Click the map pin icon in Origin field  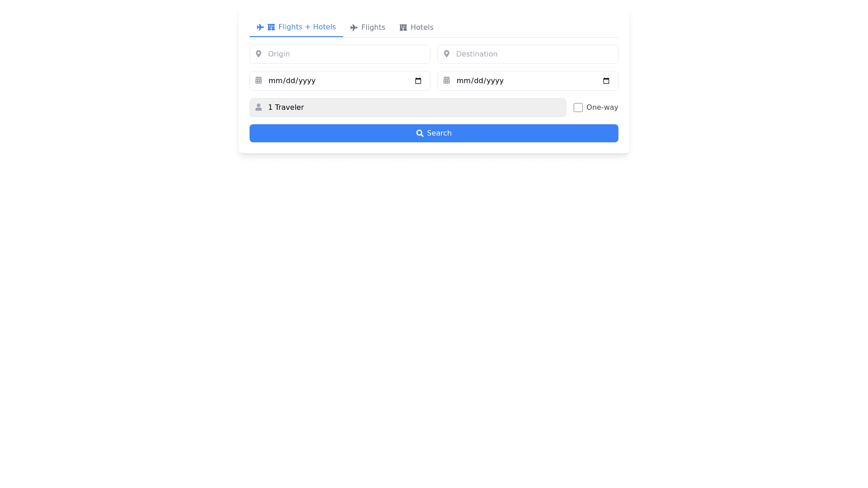[x=259, y=54]
